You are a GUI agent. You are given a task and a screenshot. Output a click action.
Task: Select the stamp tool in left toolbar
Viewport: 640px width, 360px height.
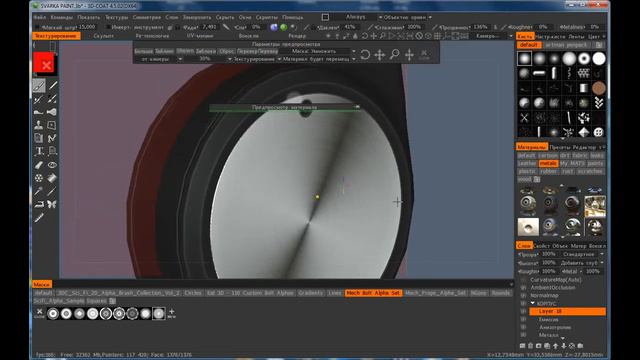pyautogui.click(x=39, y=125)
